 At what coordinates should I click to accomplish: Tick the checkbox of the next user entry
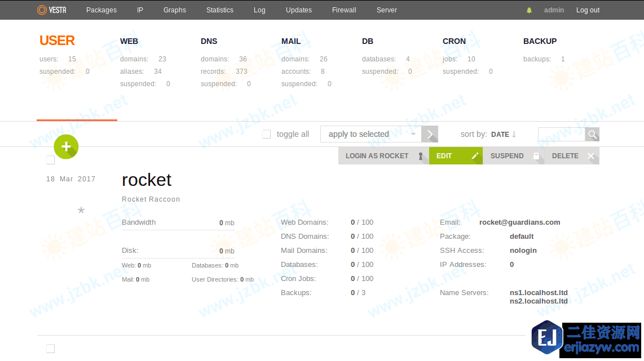click(x=51, y=349)
